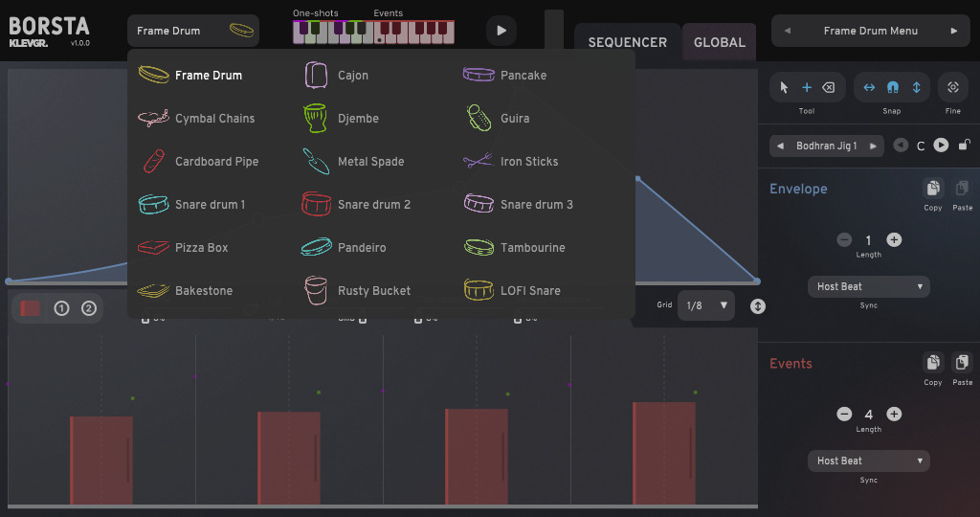Paste the Events settings
Viewport: 980px width, 517px height.
(962, 363)
